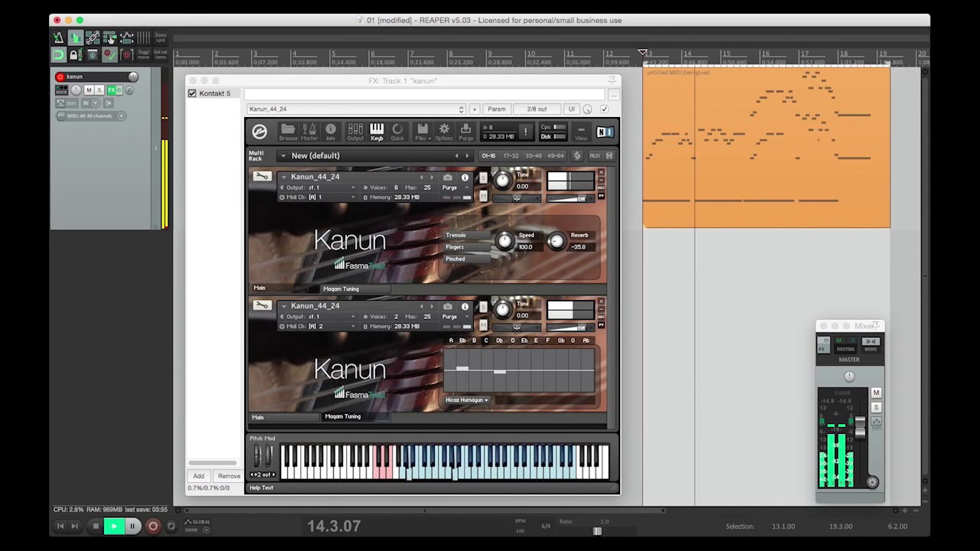980x551 pixels.
Task: Click the panic exclamation button
Action: (525, 132)
